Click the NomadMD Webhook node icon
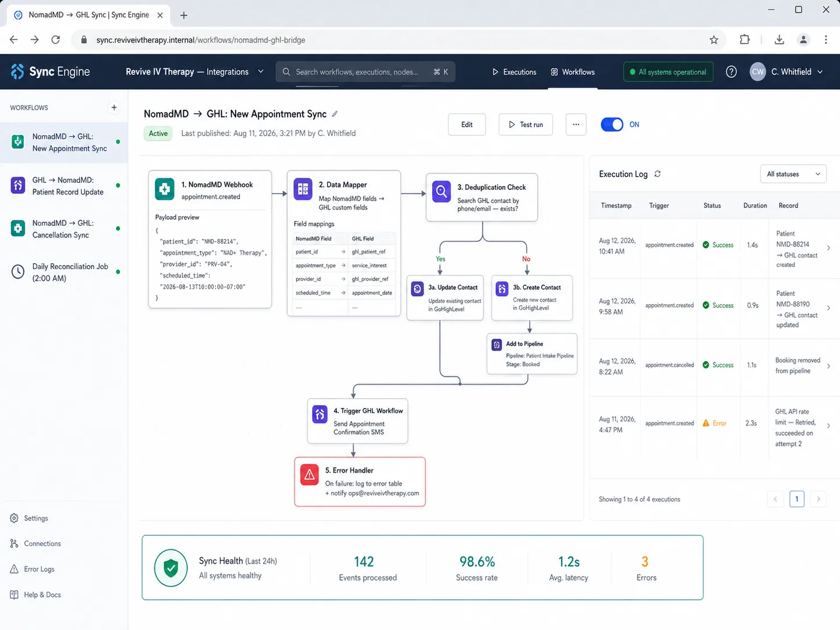This screenshot has height=630, width=840. point(165,189)
